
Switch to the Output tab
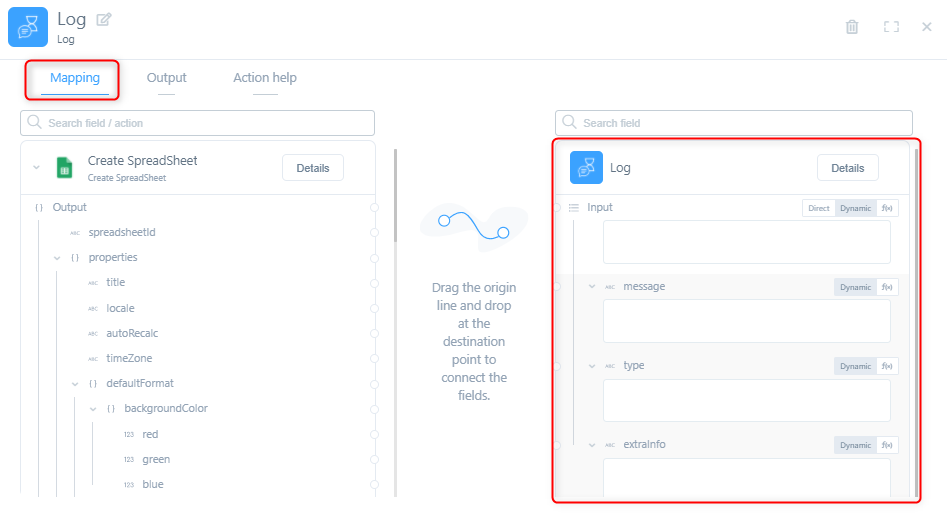(166, 78)
